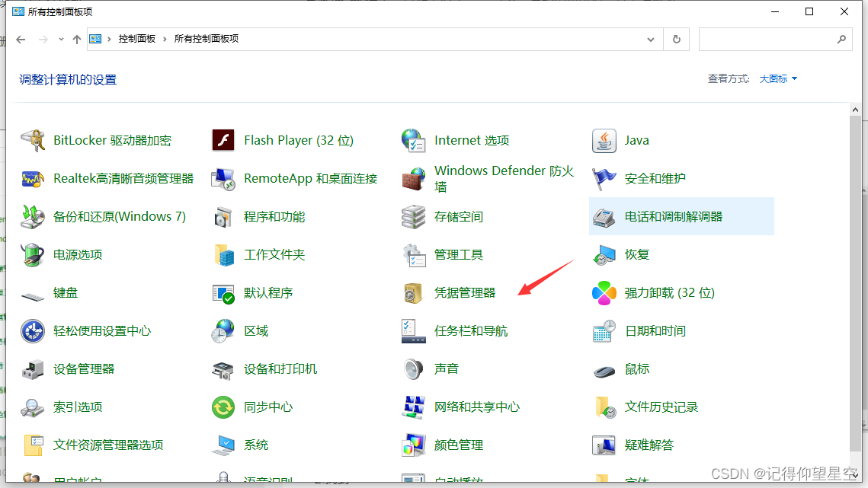
Task: Open the recent locations dropdown arrow
Action: (61, 40)
